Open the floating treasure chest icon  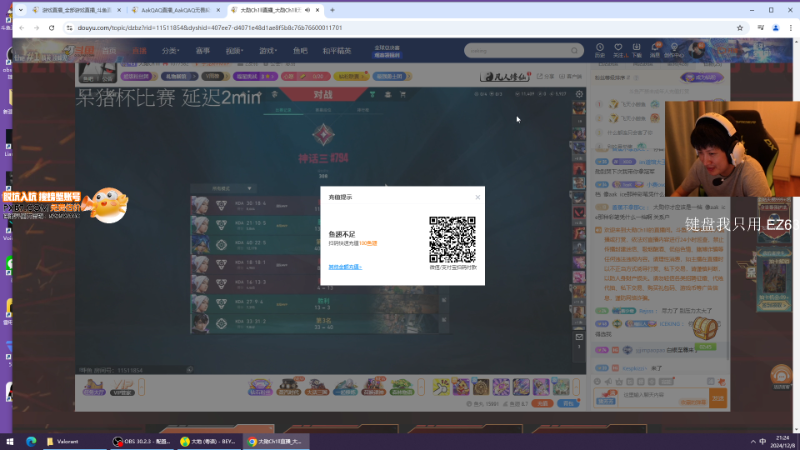tap(705, 328)
